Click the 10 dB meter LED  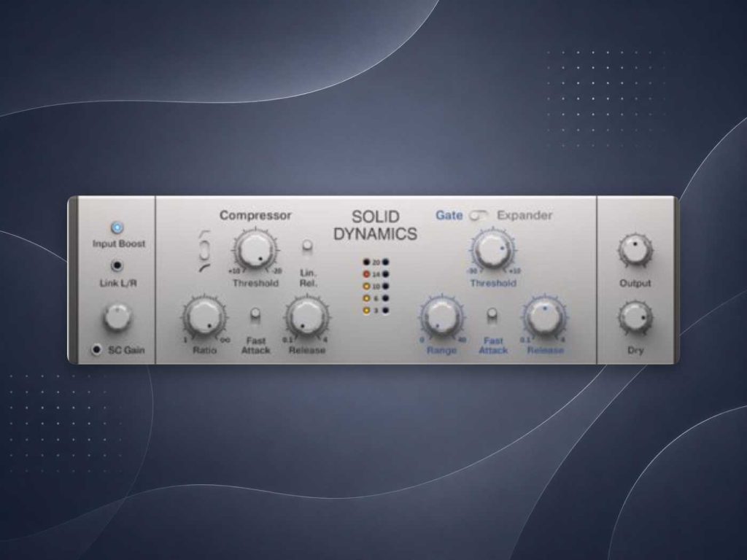[366, 286]
